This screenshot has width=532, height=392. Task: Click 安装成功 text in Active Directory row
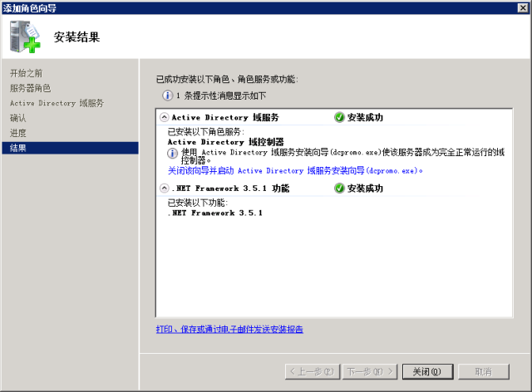click(365, 117)
